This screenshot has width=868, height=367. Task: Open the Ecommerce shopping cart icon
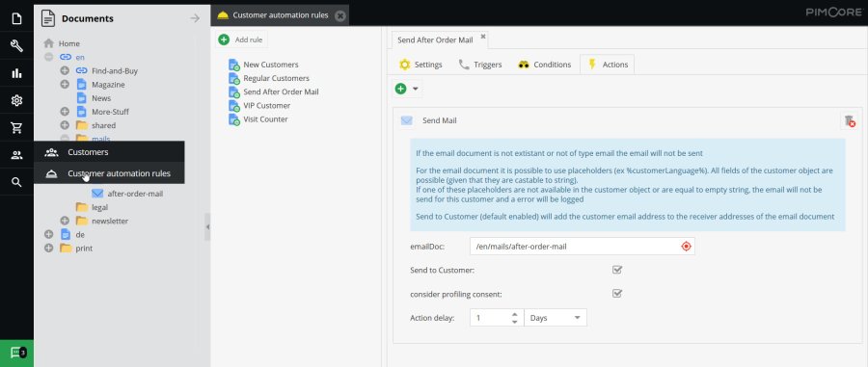pos(16,128)
